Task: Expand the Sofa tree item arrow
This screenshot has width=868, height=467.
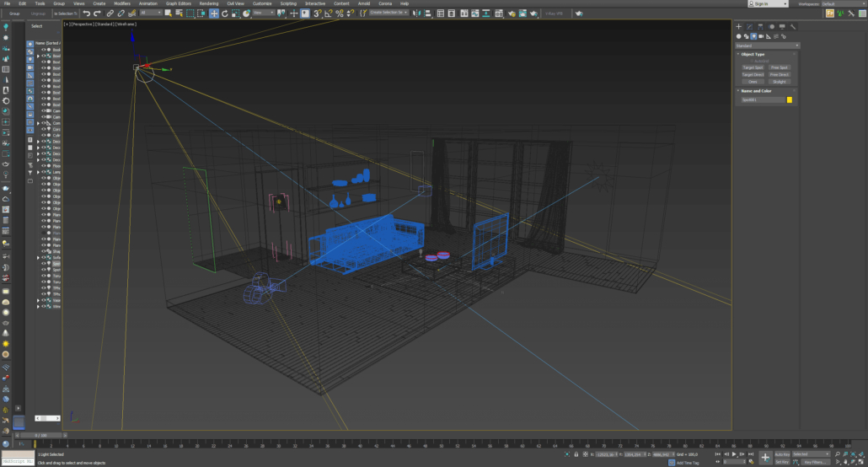Action: 38,258
